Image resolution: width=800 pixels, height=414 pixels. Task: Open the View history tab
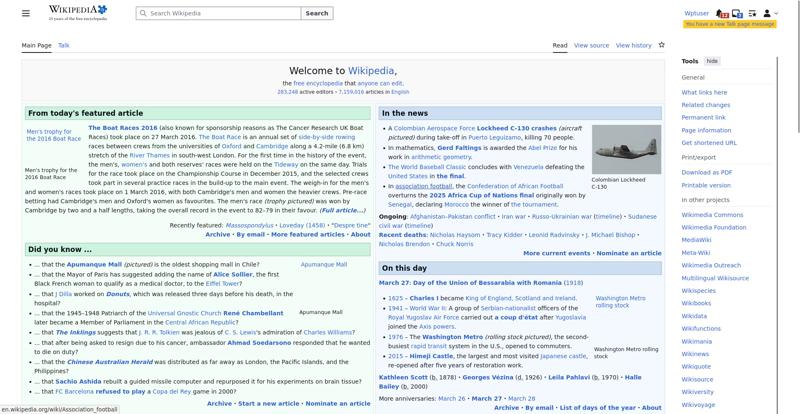tap(633, 45)
